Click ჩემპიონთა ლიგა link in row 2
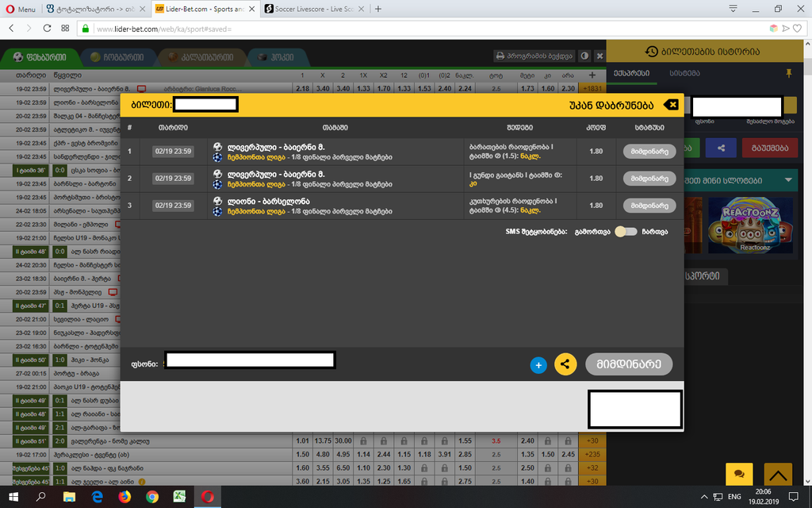Image resolution: width=812 pixels, height=508 pixels. pyautogui.click(x=256, y=184)
